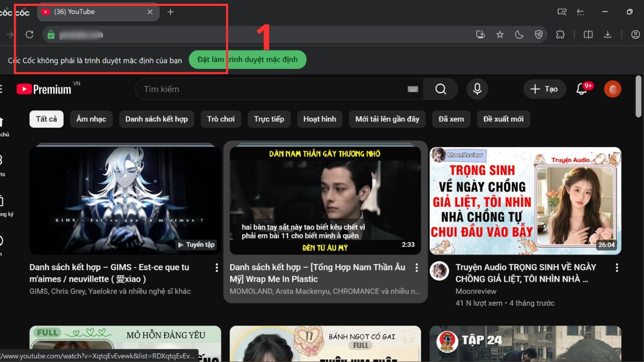Open the YouTube account avatar menu
This screenshot has width=644, height=362.
(x=612, y=89)
